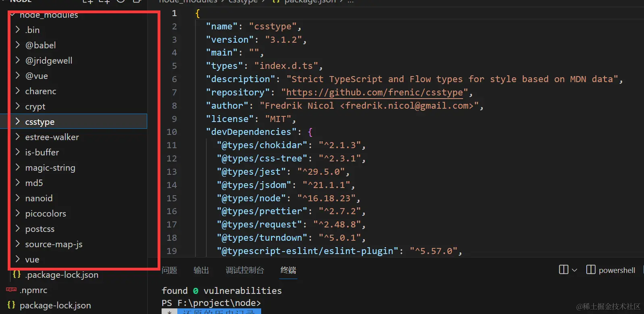Expand the magic-string folder

click(18, 167)
